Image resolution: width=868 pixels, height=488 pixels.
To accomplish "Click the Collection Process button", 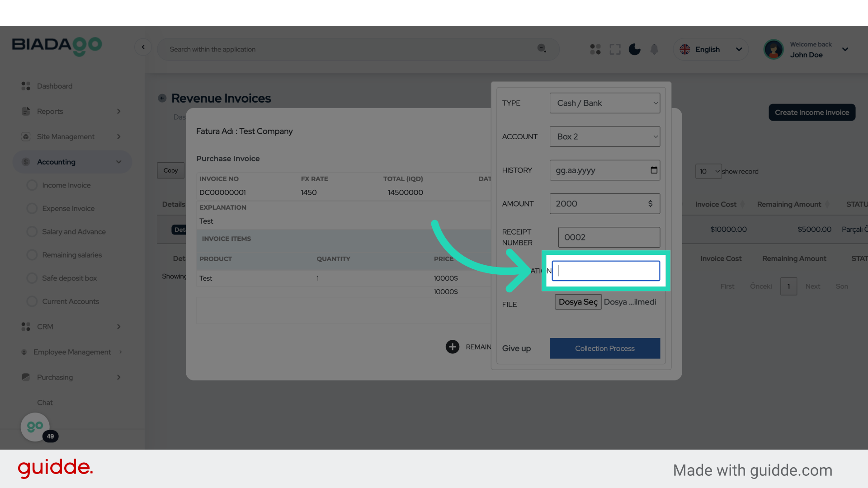I will pos(604,348).
